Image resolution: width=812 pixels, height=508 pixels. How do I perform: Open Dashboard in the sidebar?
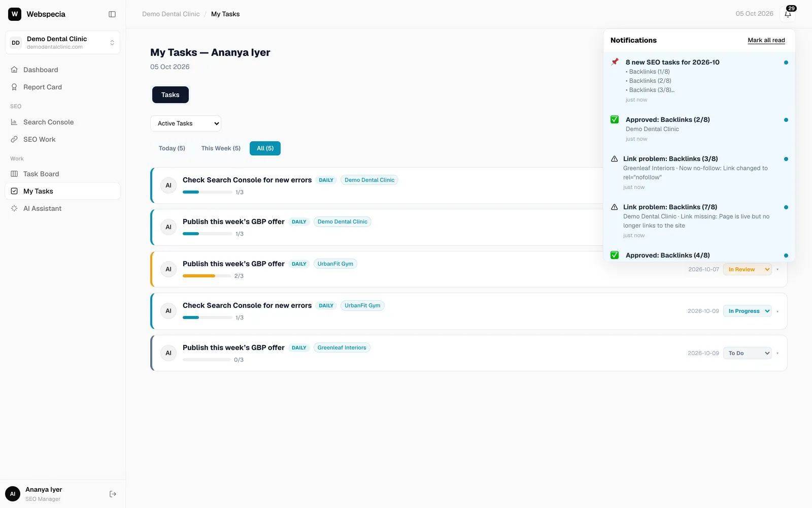[x=62, y=70]
